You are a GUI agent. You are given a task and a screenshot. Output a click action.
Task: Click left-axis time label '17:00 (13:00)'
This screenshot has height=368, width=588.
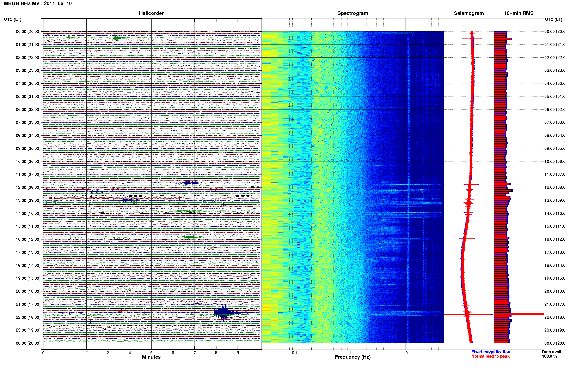28,252
